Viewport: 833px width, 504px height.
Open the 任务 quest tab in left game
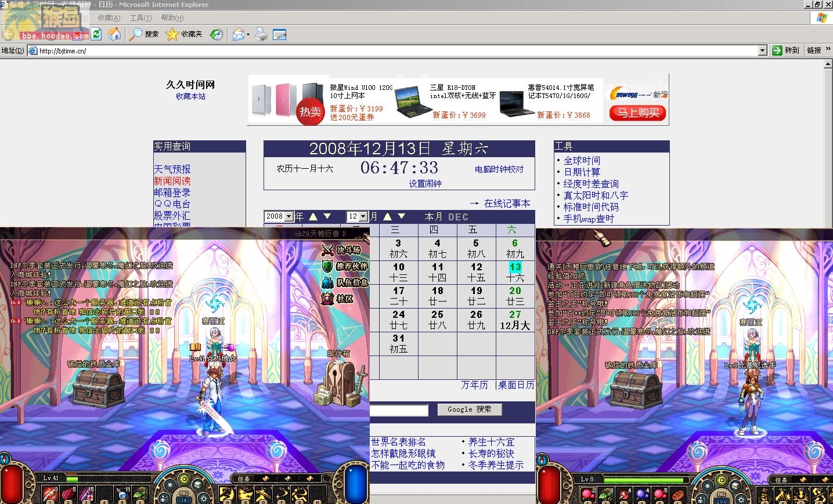tap(244, 478)
